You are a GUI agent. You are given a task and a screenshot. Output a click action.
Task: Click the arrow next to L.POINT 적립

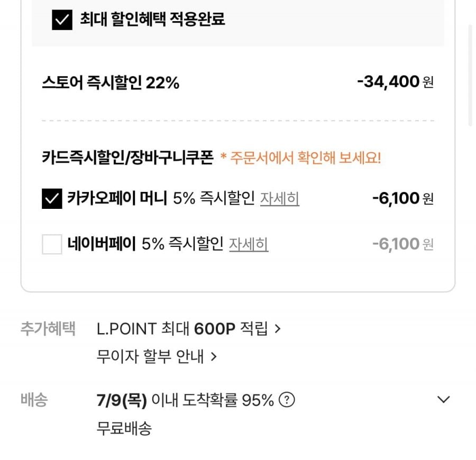pyautogui.click(x=278, y=329)
